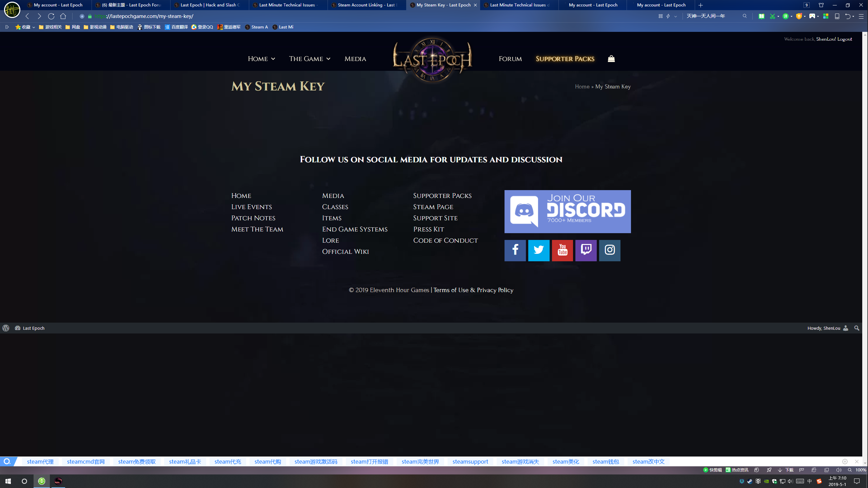
Task: Click the browser back arrow
Action: [27, 16]
